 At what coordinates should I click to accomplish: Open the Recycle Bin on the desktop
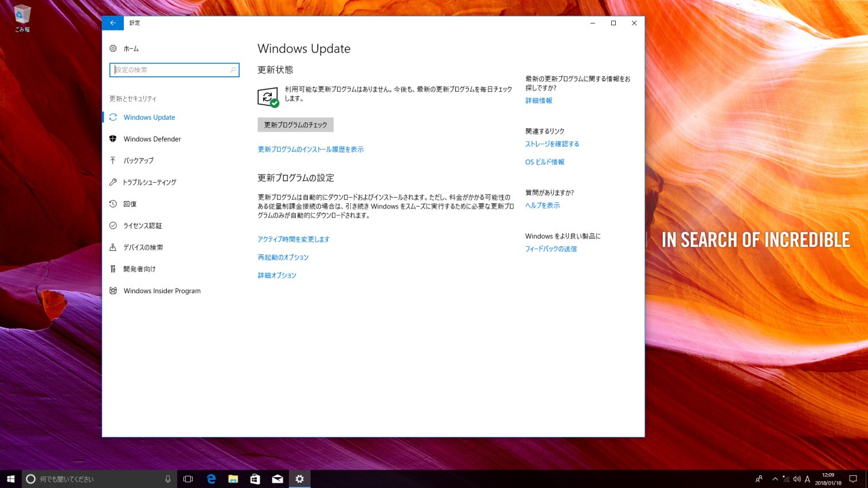(22, 18)
